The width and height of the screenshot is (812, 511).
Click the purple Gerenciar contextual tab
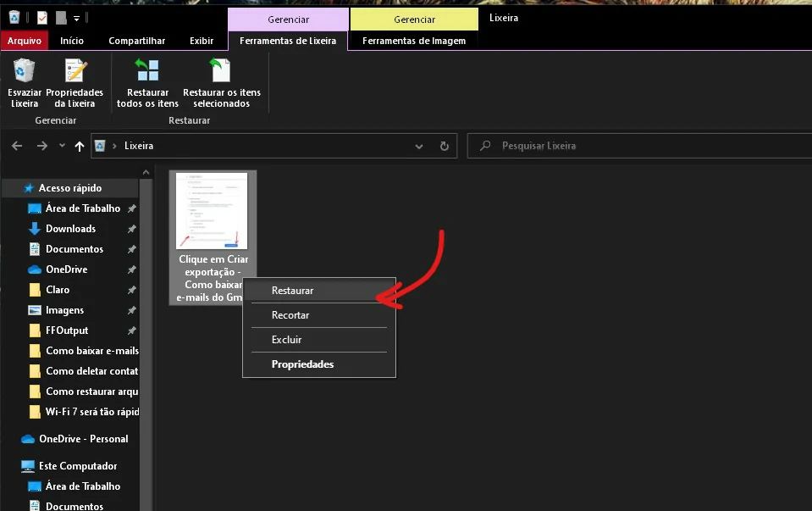point(288,19)
